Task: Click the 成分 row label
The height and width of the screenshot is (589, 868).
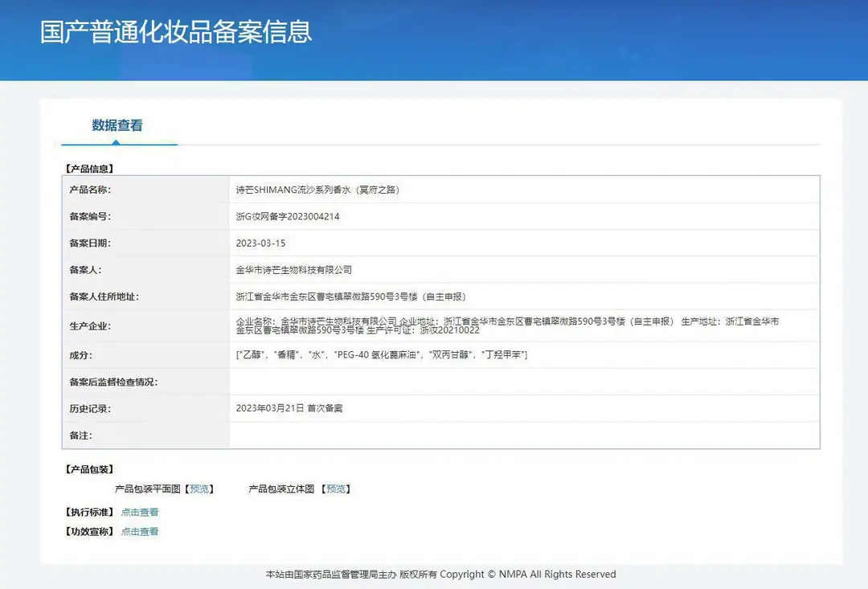Action: tap(81, 355)
